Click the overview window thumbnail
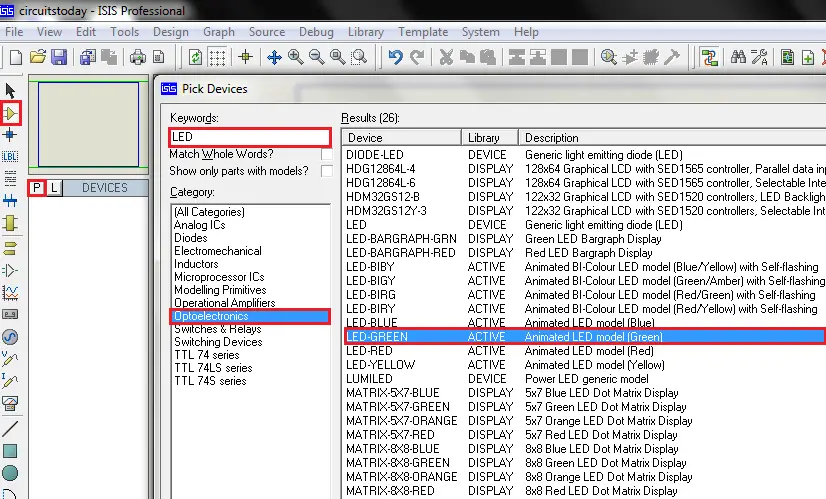 tap(88, 124)
